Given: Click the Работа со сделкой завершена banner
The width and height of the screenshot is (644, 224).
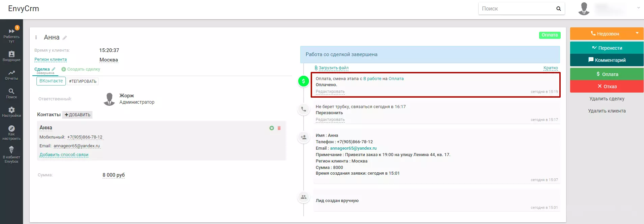Looking at the screenshot, I should click(430, 55).
